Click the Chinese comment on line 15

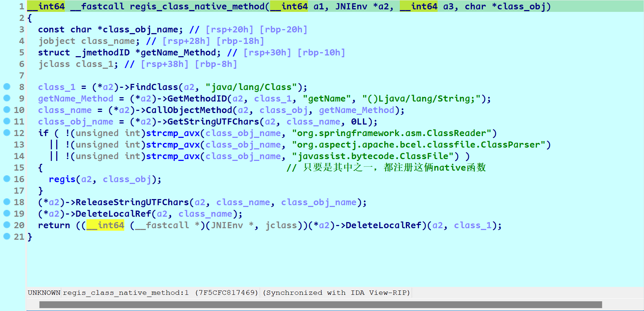coord(386,168)
